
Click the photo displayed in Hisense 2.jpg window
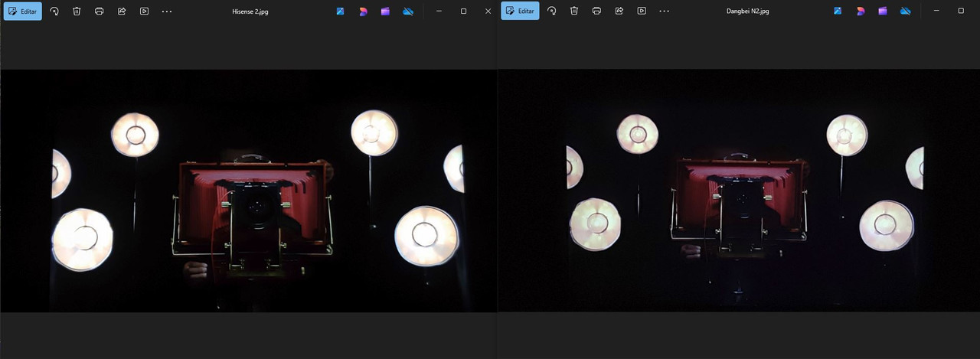point(249,191)
